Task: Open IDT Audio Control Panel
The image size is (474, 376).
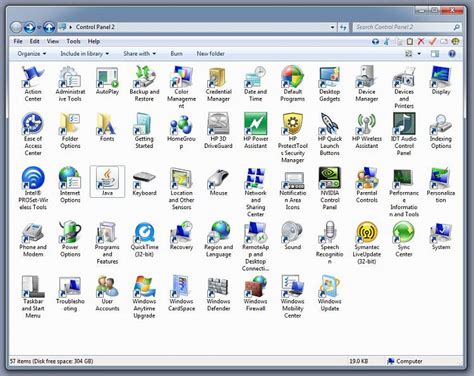Action: tap(404, 134)
